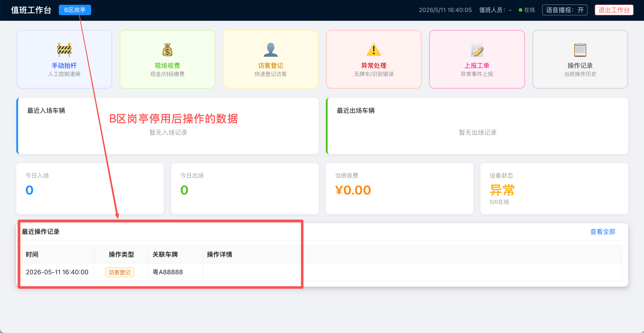Exit the workbench via 退出工作台 button

[x=614, y=10]
